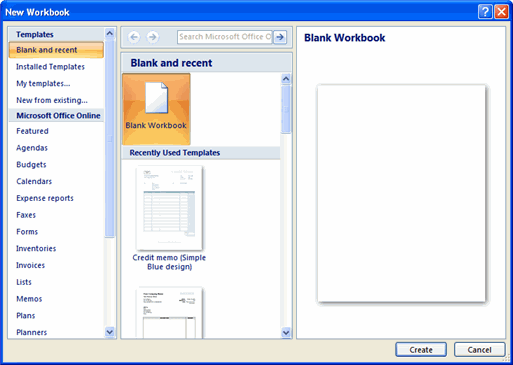Select the Planners category
This screenshot has width=513, height=365.
click(32, 332)
